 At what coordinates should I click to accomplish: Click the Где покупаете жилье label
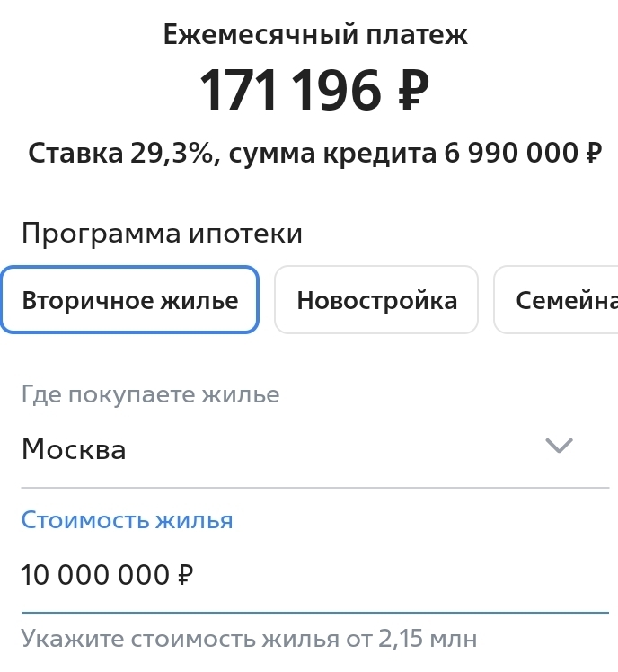click(150, 394)
